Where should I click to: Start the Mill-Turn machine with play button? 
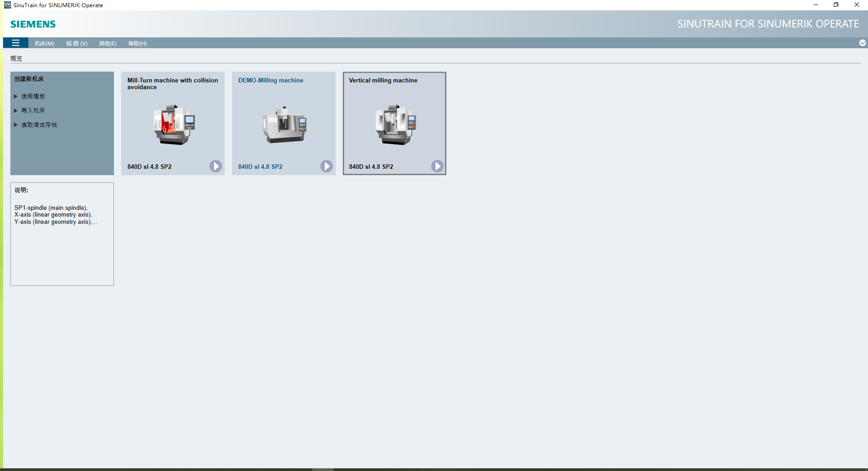pos(216,166)
